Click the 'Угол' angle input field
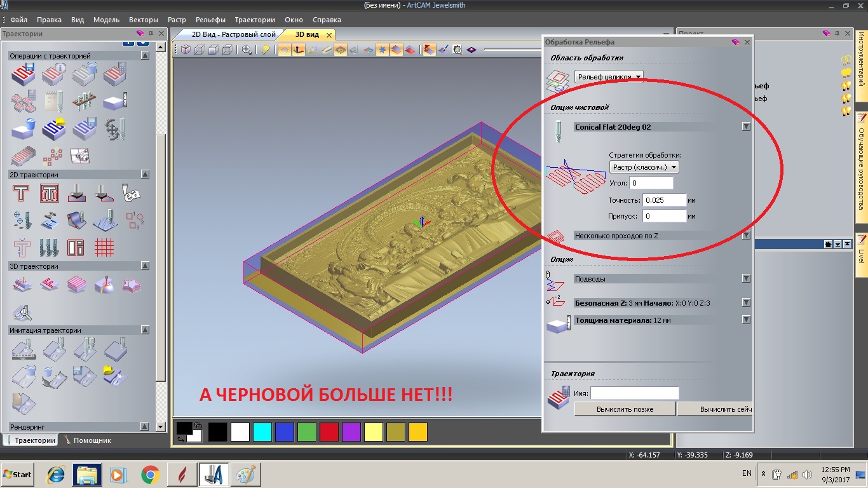The image size is (868, 488). 651,183
